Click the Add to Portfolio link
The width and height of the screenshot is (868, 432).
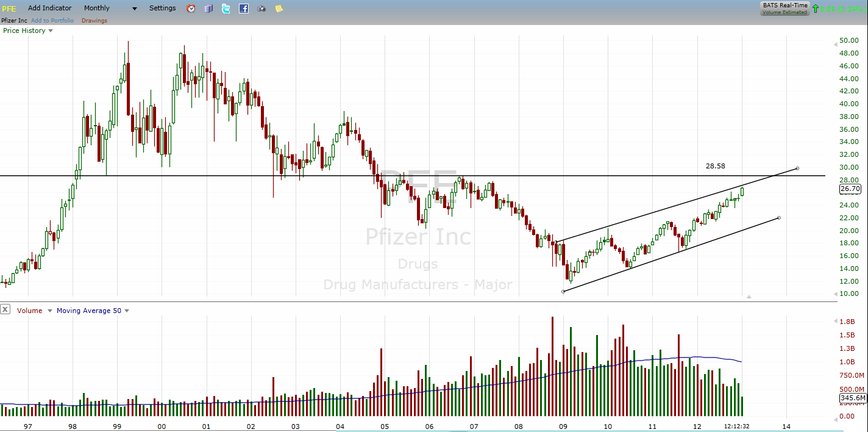[52, 21]
